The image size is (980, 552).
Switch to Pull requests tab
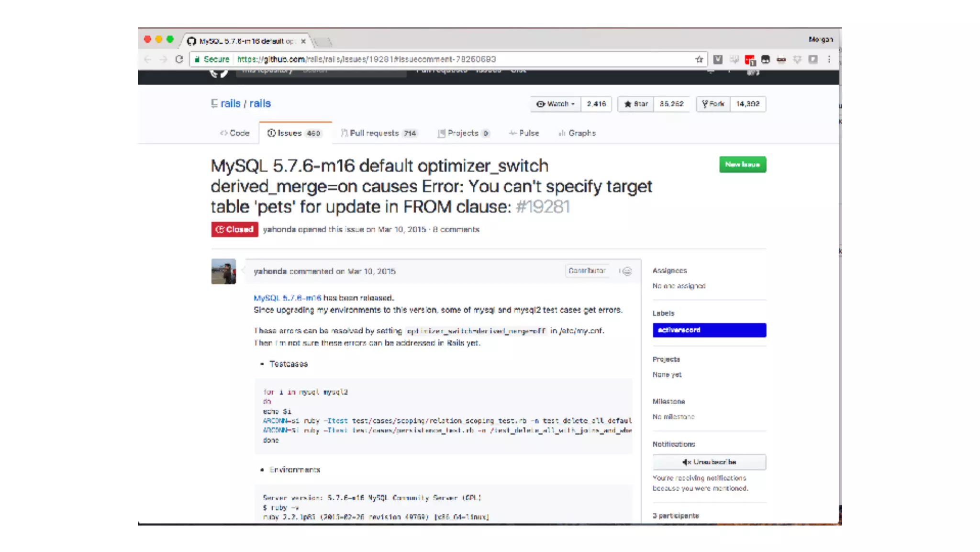(x=378, y=133)
